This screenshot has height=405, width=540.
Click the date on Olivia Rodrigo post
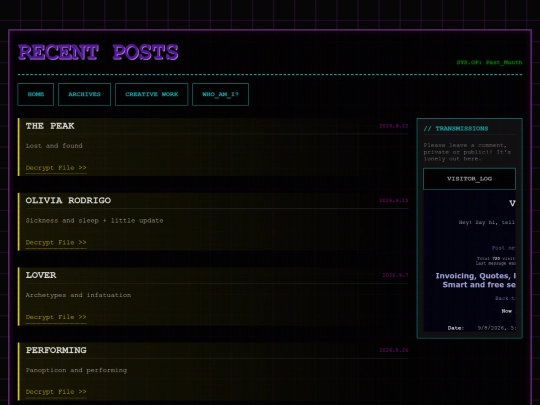[394, 200]
